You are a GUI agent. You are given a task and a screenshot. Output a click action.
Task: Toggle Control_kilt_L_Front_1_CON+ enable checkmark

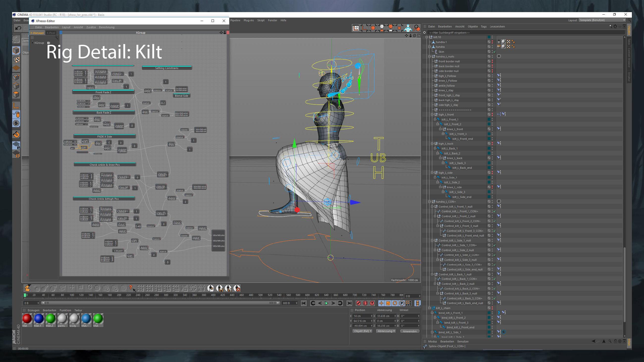click(494, 211)
